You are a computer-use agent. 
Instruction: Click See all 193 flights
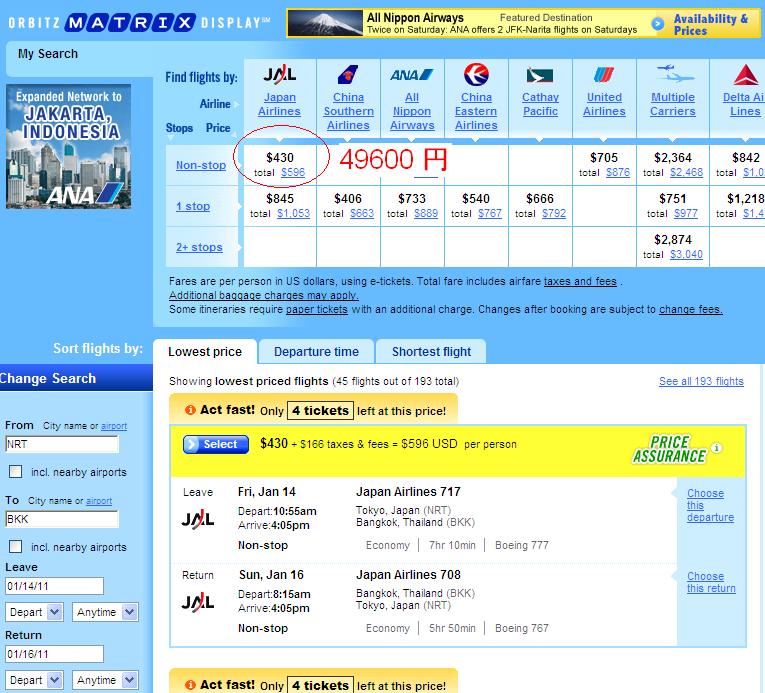click(701, 381)
